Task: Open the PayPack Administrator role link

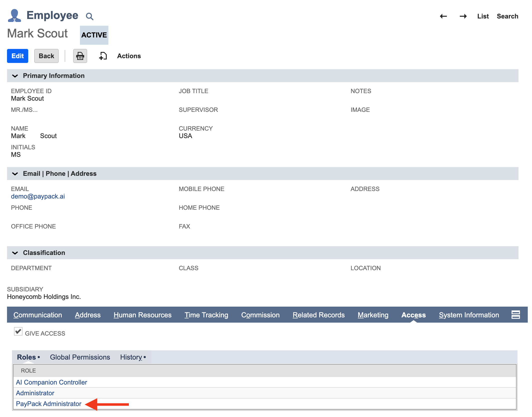Action: [49, 404]
